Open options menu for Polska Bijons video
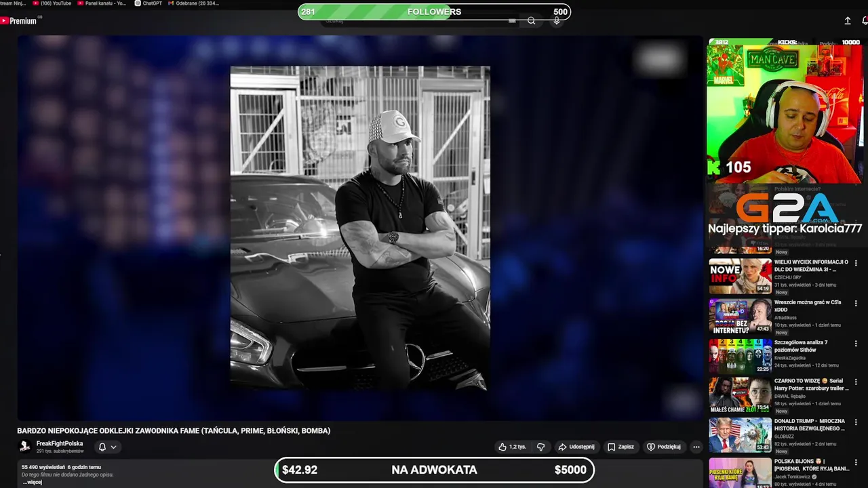The height and width of the screenshot is (488, 868). coord(856,462)
